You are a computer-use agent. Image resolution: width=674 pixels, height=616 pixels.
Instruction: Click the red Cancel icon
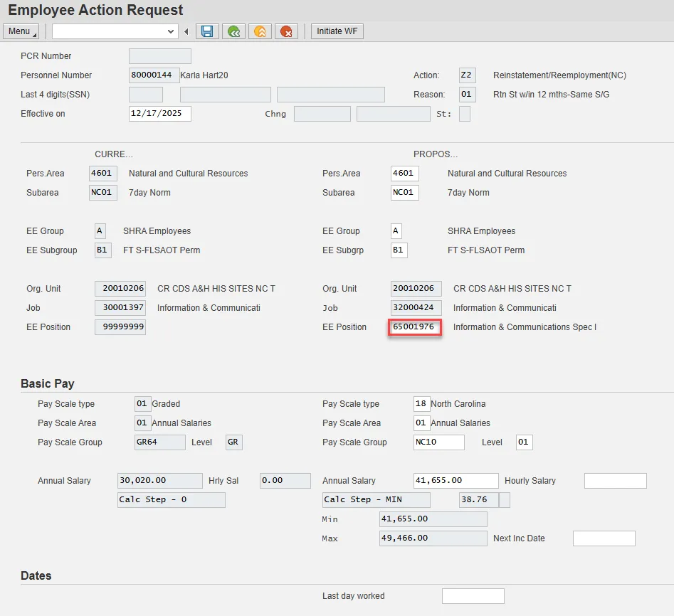click(286, 31)
